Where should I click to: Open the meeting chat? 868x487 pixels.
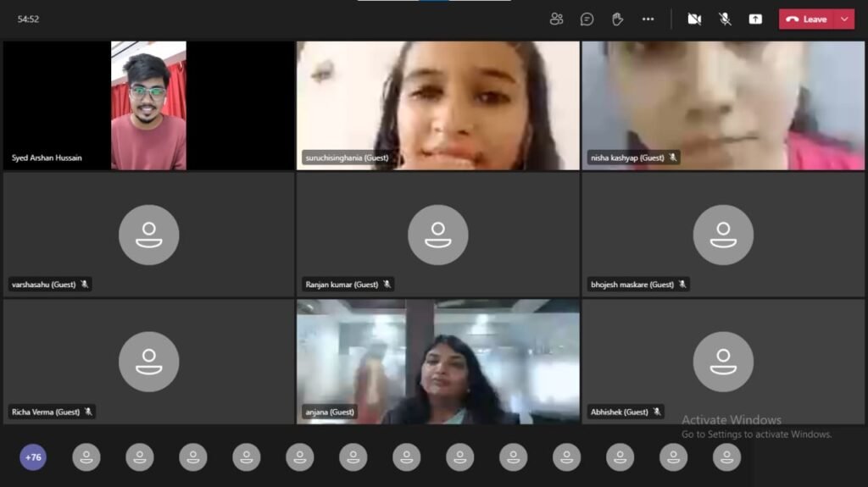coord(587,19)
